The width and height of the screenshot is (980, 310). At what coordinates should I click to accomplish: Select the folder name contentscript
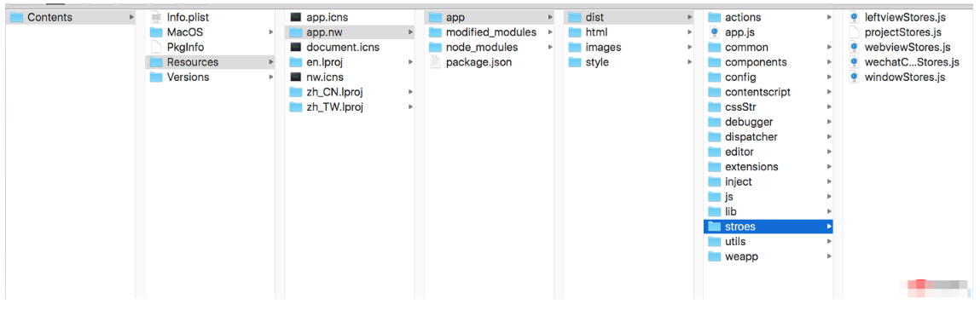(757, 92)
